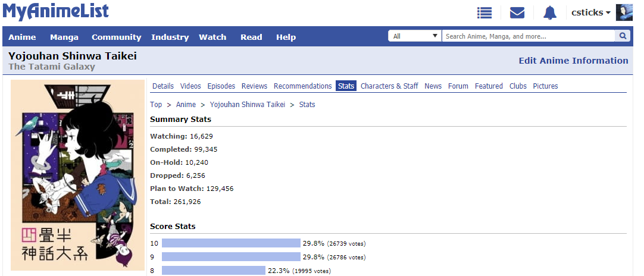The width and height of the screenshot is (644, 276).
Task: Open the Read menu
Action: pyautogui.click(x=251, y=37)
